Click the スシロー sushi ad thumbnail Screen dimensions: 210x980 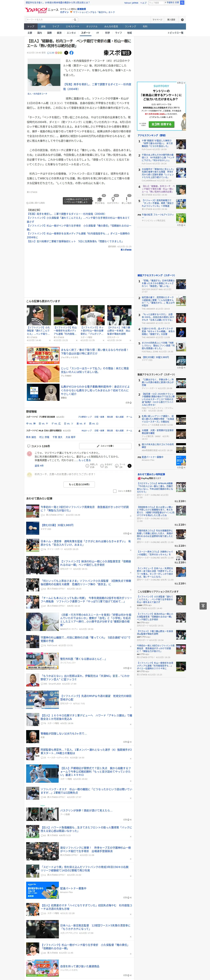(43, 374)
